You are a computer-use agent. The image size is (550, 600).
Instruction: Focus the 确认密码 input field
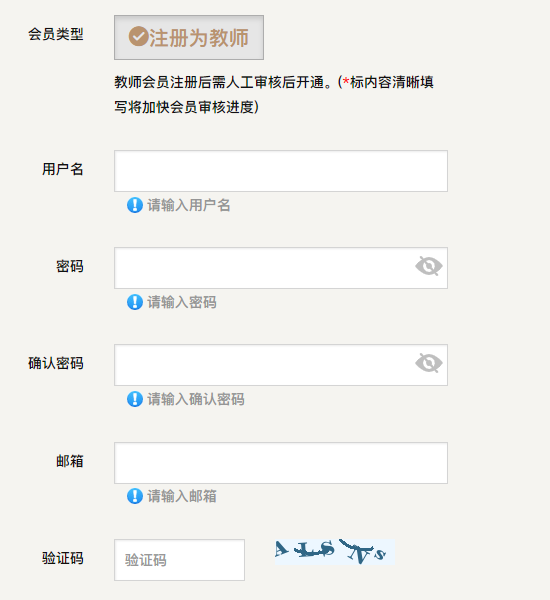(281, 365)
